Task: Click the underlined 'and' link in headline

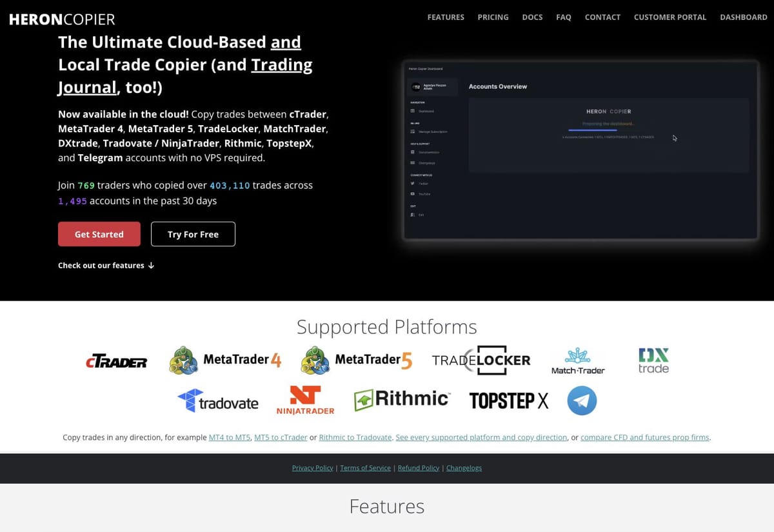Action: pos(286,43)
